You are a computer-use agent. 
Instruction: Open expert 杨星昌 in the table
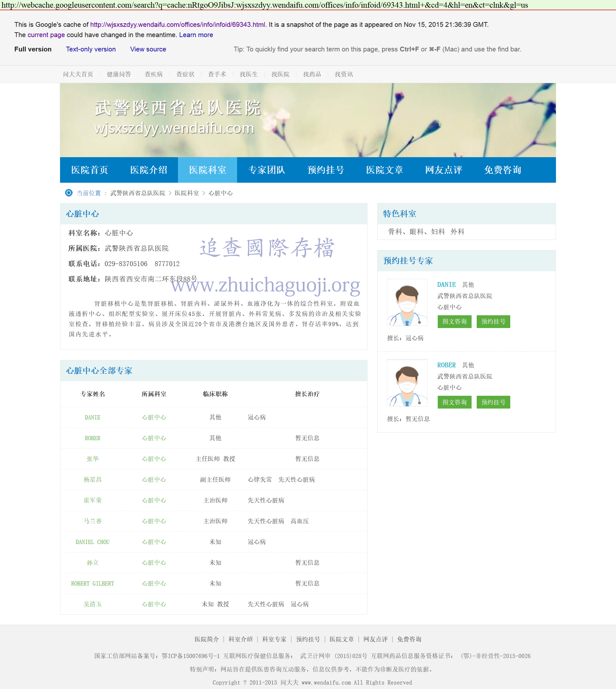click(92, 479)
